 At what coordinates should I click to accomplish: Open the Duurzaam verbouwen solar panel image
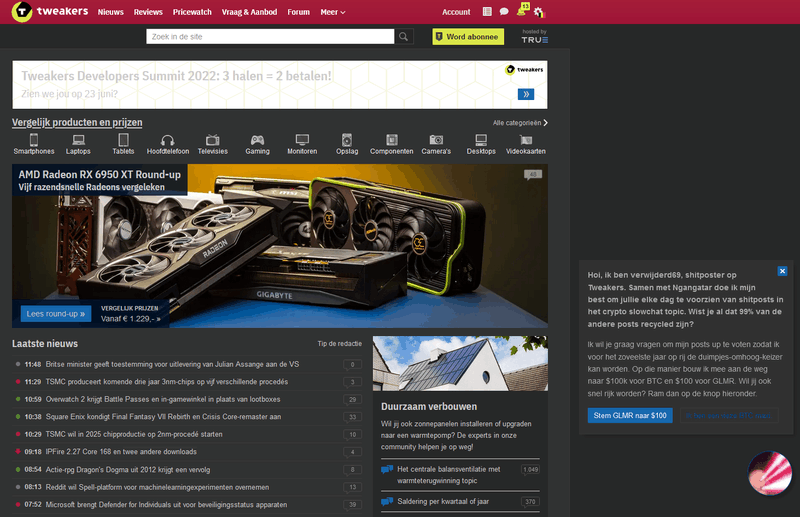point(460,363)
